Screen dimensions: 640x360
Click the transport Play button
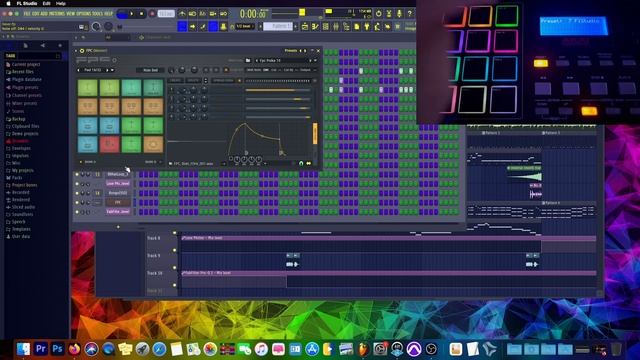[131, 14]
